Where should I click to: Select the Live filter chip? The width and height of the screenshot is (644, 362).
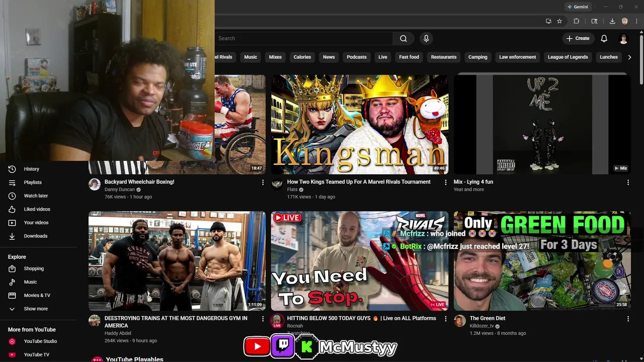pos(383,57)
